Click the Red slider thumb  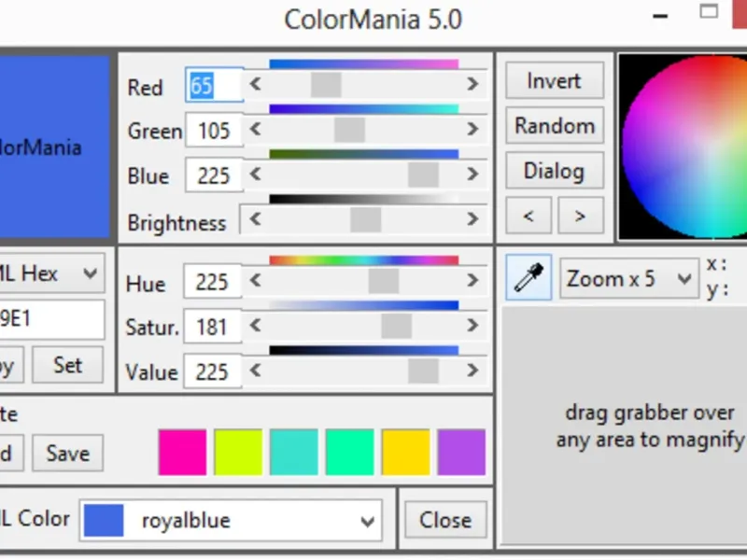coord(326,85)
